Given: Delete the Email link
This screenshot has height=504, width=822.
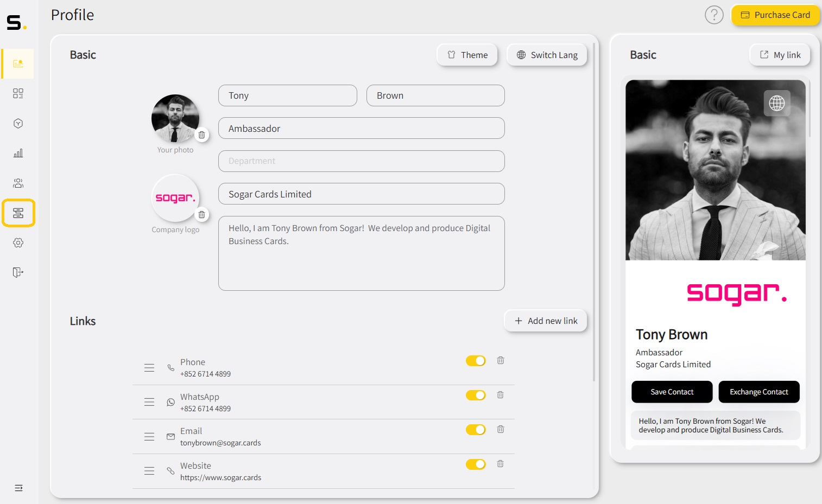Looking at the screenshot, I should click(x=501, y=429).
